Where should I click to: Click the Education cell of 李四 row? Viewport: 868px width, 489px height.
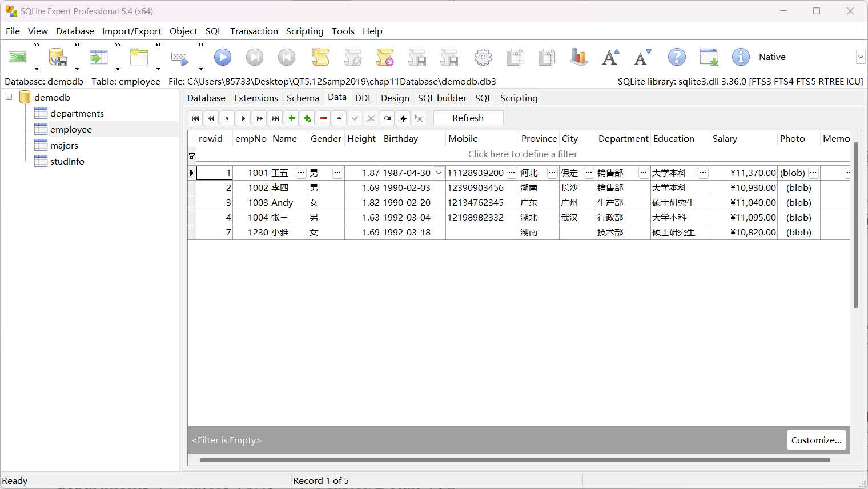coord(680,187)
